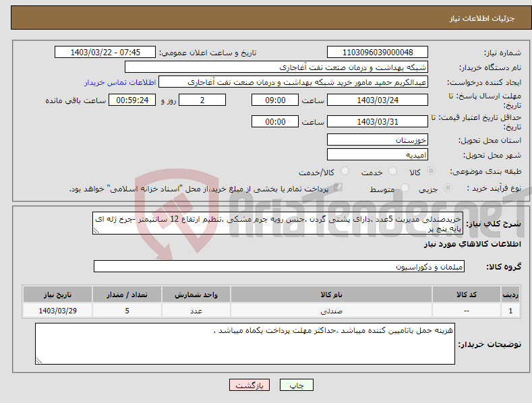The width and height of the screenshot is (532, 403).
Task: Select the متوسط purchase type radio
Action: [405, 187]
